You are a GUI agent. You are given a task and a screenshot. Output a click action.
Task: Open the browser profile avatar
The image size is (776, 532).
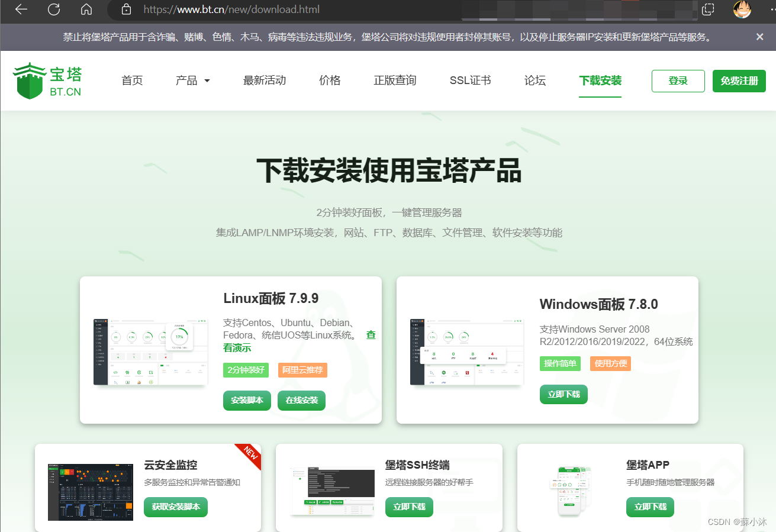point(742,9)
